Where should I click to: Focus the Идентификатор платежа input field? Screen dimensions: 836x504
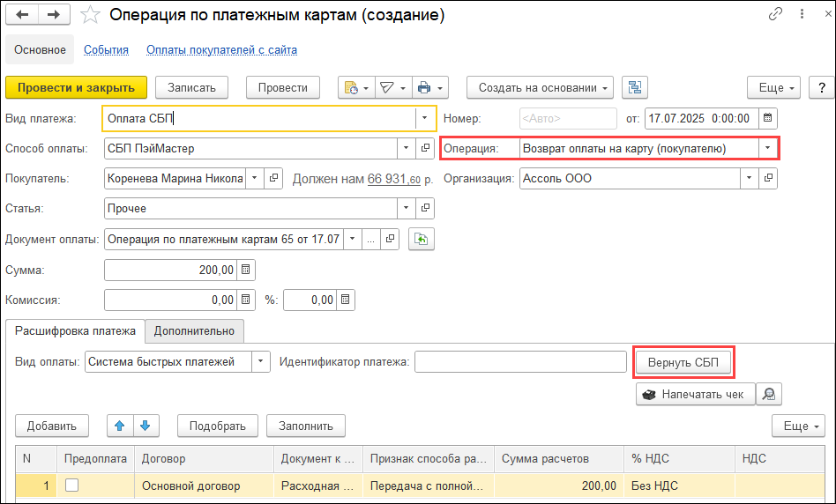click(520, 362)
